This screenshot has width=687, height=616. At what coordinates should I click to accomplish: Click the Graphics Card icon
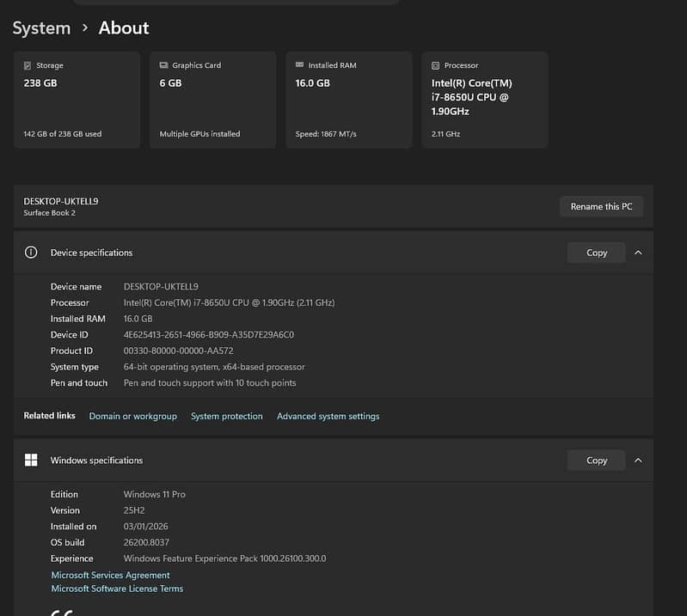pyautogui.click(x=163, y=65)
